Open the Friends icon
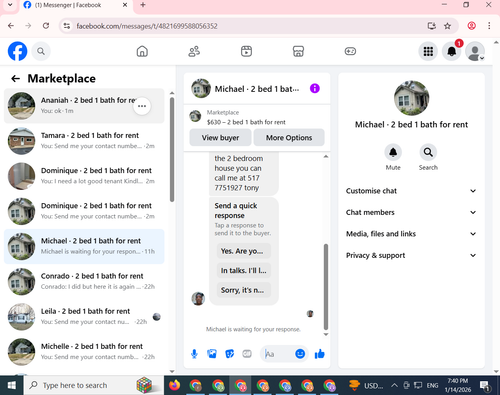The height and width of the screenshot is (395, 500). click(x=194, y=51)
